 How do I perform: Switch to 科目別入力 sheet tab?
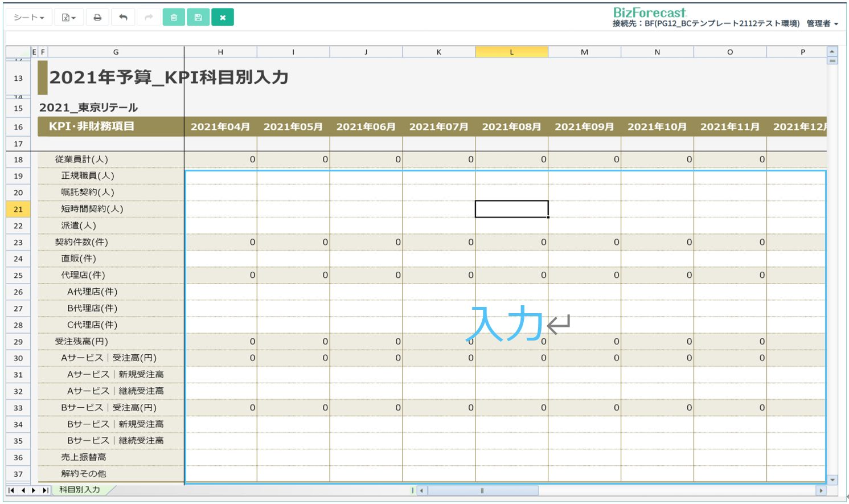click(80, 490)
